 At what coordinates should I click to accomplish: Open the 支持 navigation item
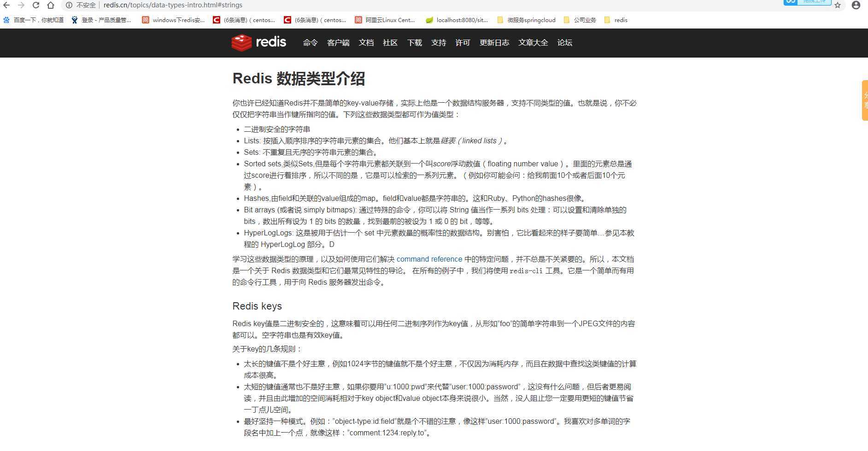(439, 42)
